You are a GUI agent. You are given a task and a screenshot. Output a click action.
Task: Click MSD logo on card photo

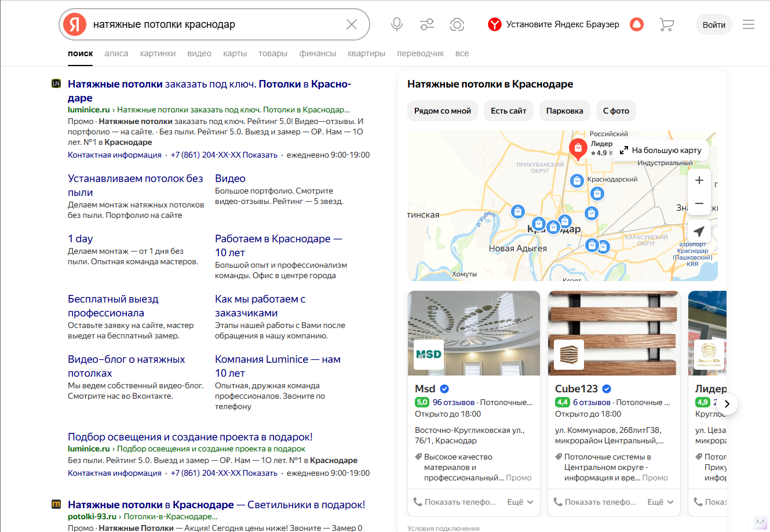pyautogui.click(x=429, y=354)
